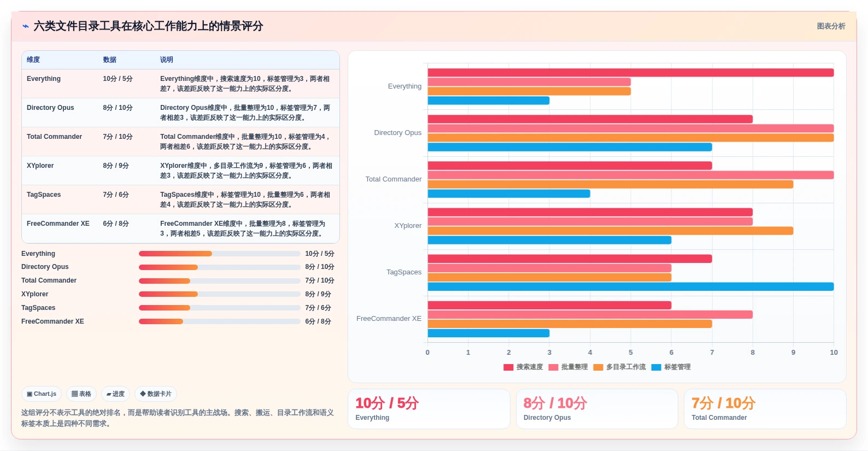Select the TagSpaces row name in table

[44, 195]
